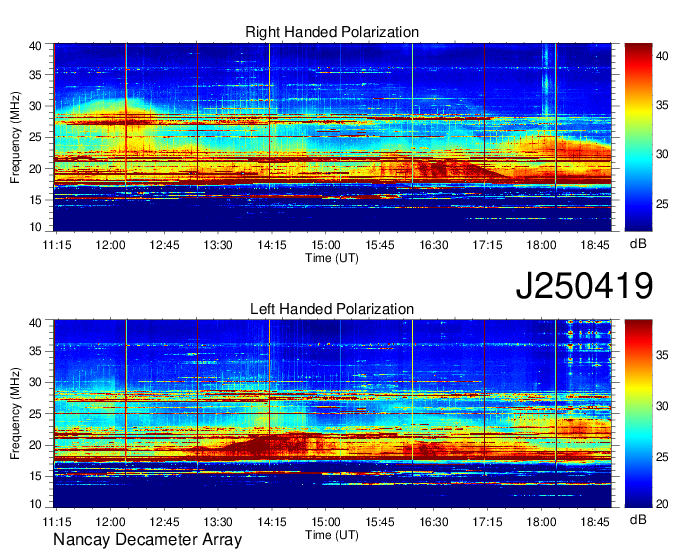The height and width of the screenshot is (552, 680).
Task: Click 'Frequency (MHz)' axis label of lower plot
Action: coord(15,414)
